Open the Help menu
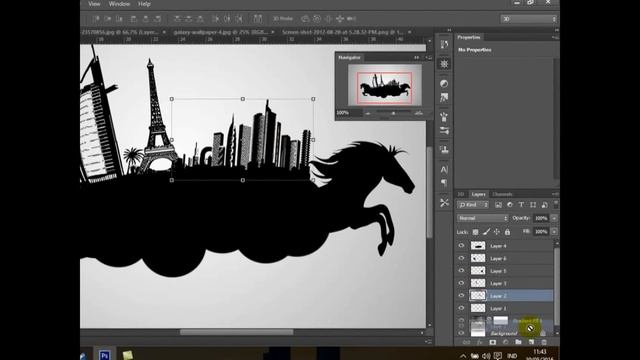Image resolution: width=640 pixels, height=360 pixels. pos(144,4)
